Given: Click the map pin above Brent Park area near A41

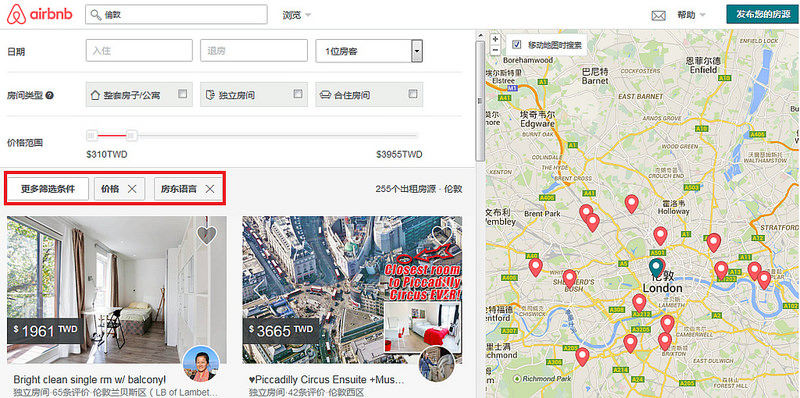Looking at the screenshot, I should (586, 213).
